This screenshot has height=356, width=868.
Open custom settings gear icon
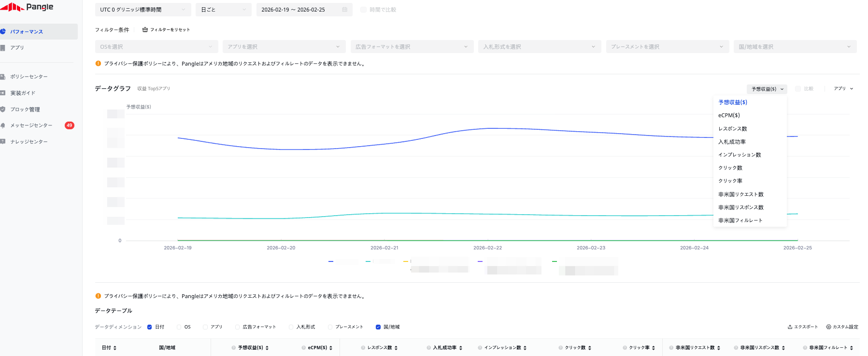(x=828, y=327)
